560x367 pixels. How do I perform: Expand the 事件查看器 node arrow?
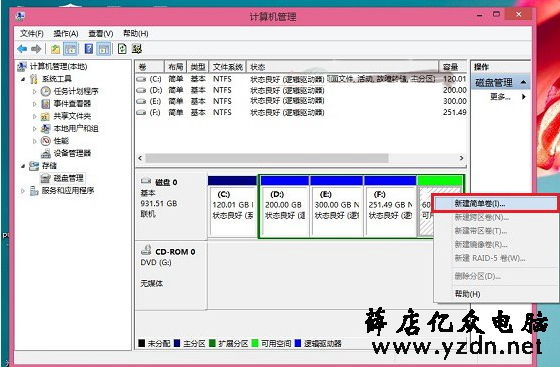pos(35,104)
